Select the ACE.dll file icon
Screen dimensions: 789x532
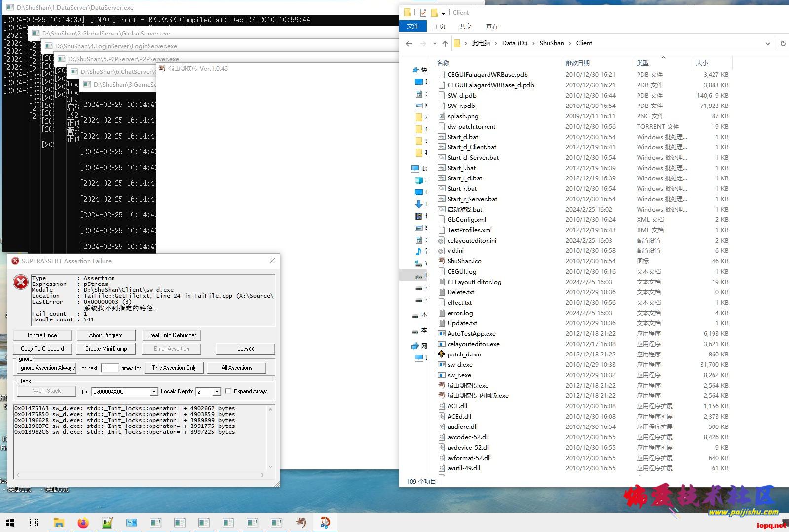point(442,406)
